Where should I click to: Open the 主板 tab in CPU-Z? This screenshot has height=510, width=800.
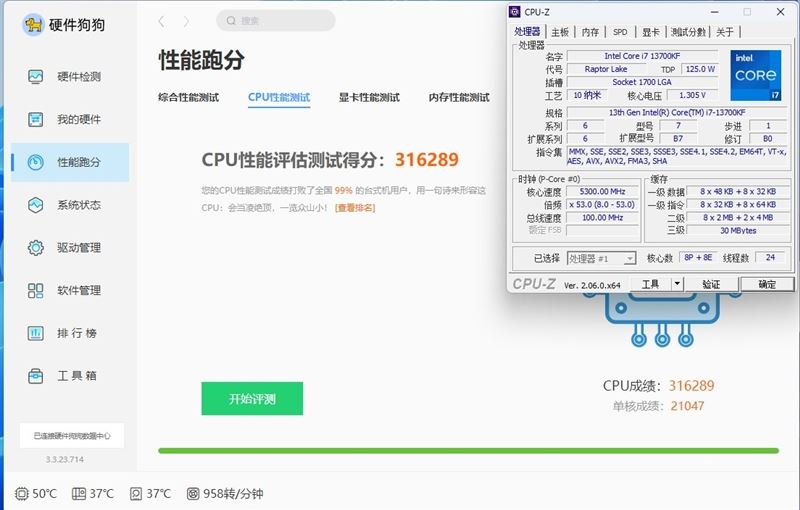[x=560, y=32]
